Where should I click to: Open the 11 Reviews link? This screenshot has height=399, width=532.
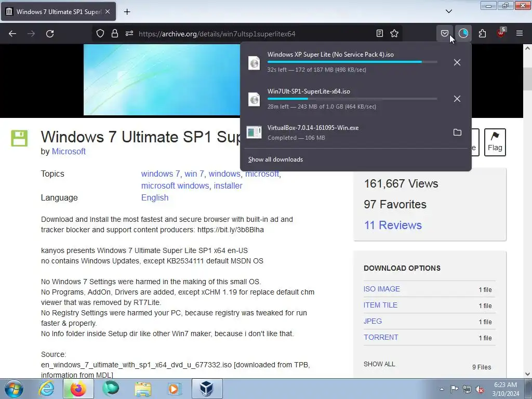(x=393, y=225)
